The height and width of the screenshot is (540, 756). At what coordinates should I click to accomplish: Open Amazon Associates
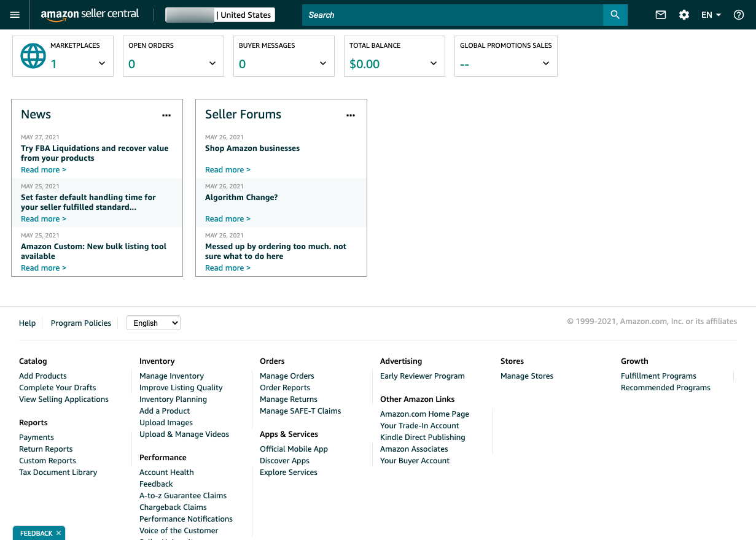click(x=414, y=449)
